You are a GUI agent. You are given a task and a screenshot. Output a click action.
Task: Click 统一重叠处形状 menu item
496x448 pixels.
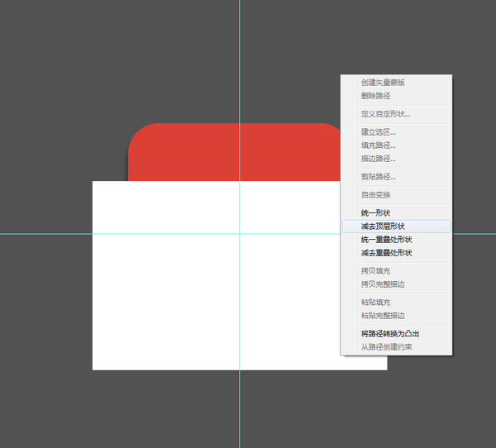[x=386, y=240]
